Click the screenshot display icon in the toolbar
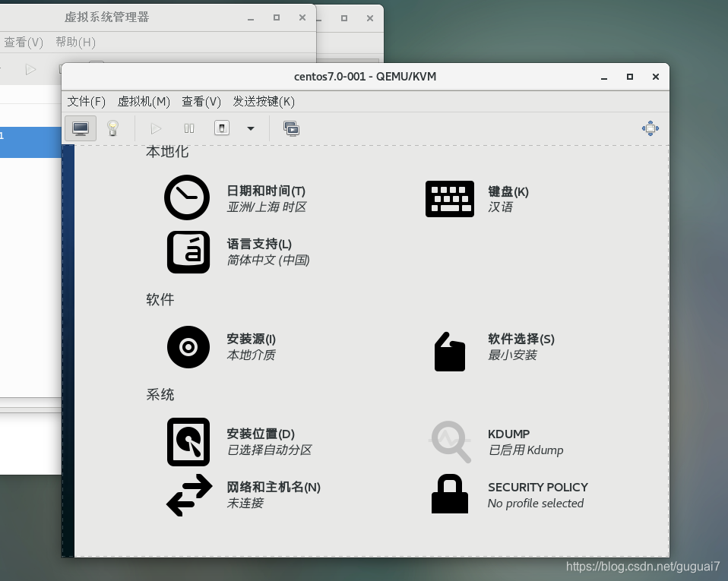 (x=291, y=128)
